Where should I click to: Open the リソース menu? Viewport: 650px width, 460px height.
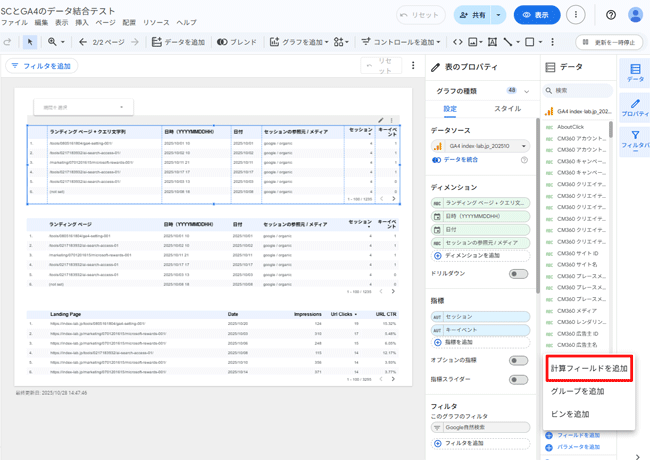tap(156, 22)
